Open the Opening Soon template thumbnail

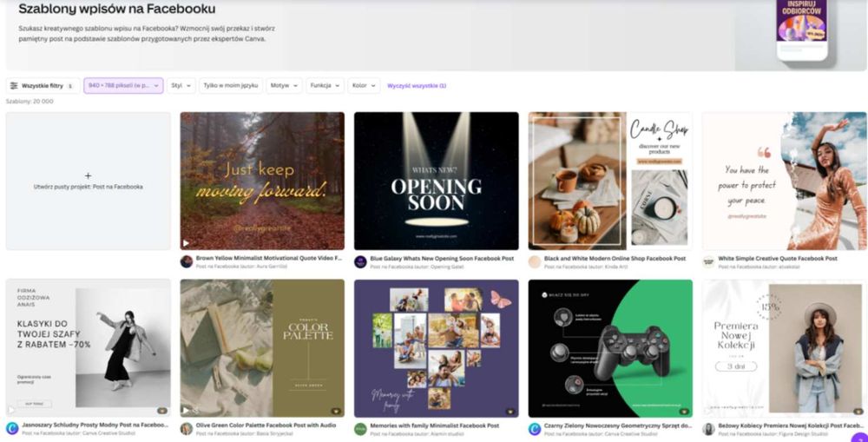436,181
